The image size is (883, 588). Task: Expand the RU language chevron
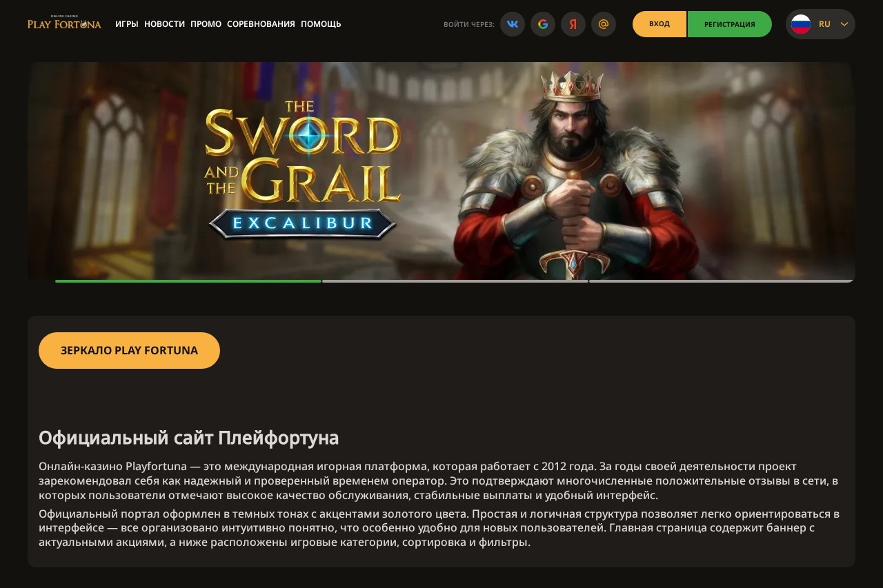coord(844,24)
